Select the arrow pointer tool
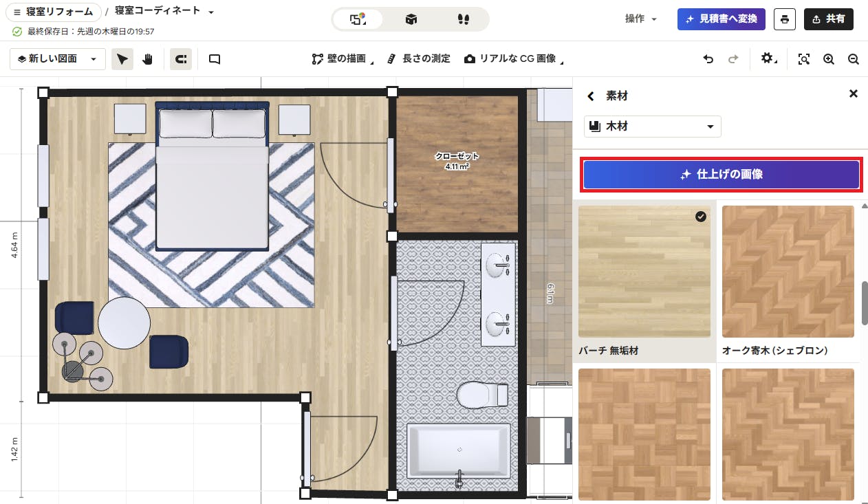The height and width of the screenshot is (504, 868). pyautogui.click(x=122, y=59)
